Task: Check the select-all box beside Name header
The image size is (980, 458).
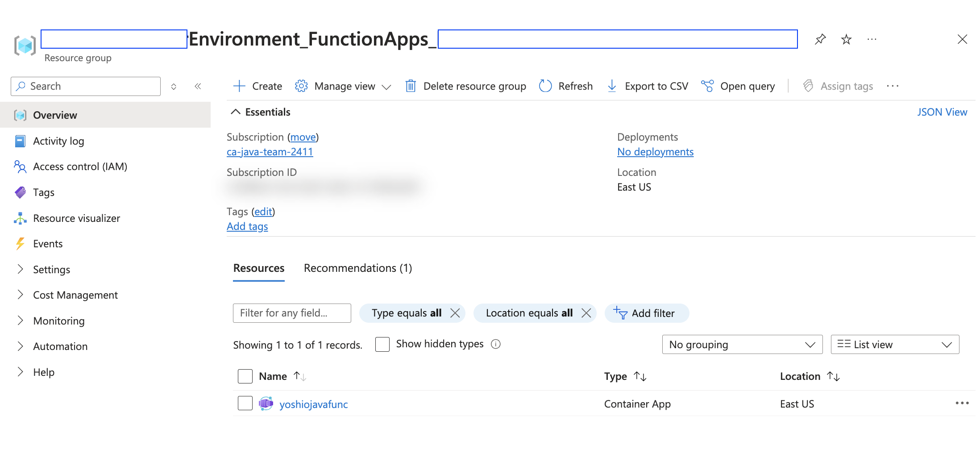Action: [245, 376]
